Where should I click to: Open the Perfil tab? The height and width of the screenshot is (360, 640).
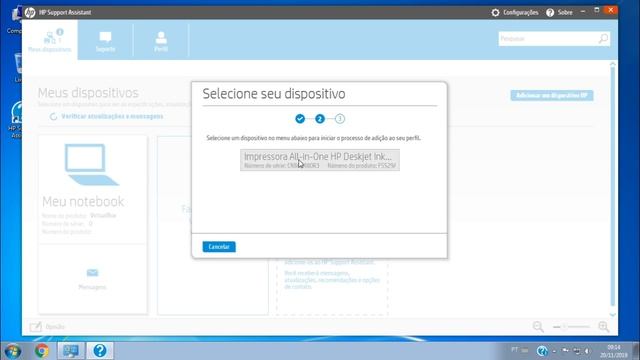[161, 41]
